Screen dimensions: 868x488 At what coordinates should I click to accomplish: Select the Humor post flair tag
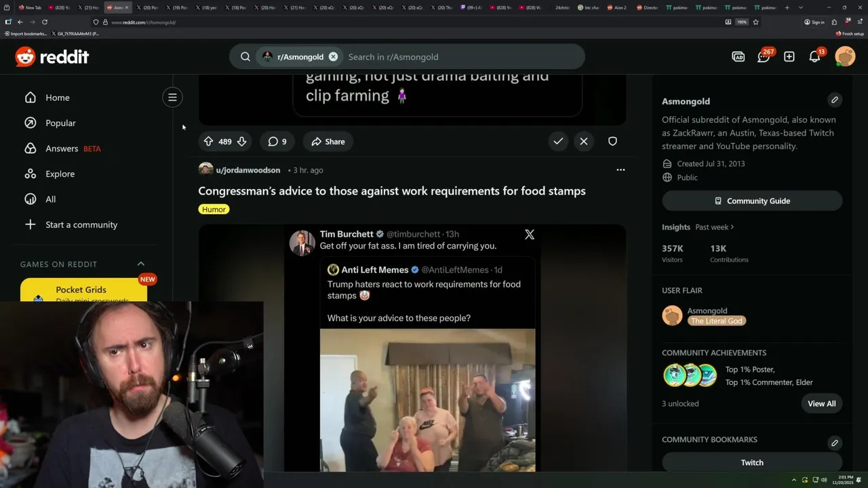tap(214, 209)
